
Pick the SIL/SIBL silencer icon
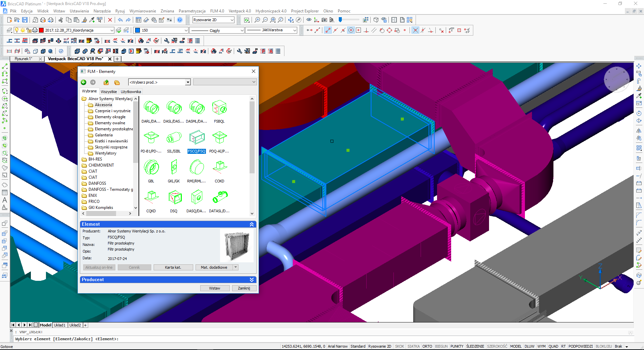pos(174,138)
